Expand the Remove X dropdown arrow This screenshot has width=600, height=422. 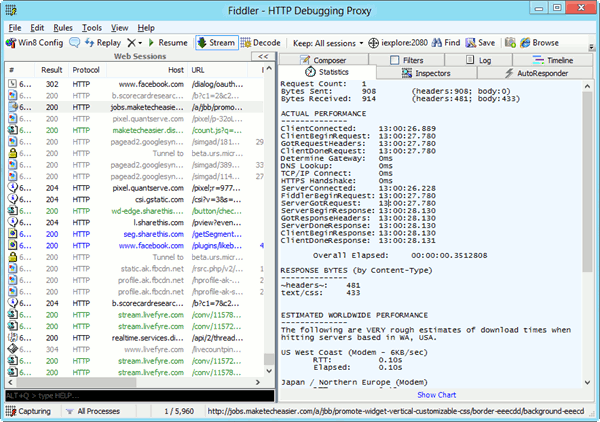140,43
